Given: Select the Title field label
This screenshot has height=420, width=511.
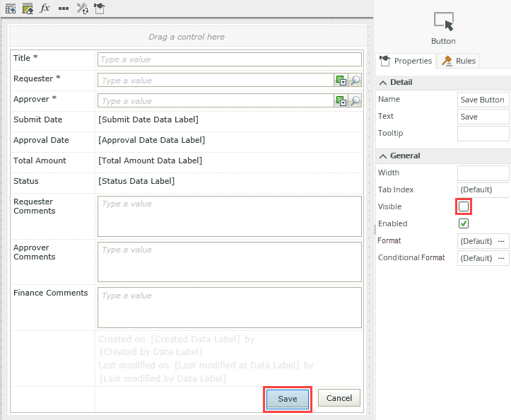Looking at the screenshot, I should tap(25, 58).
